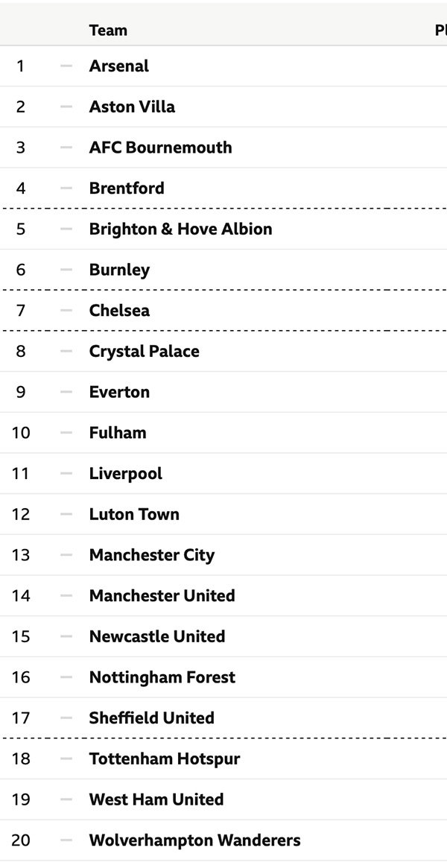Open the West Ham United link

click(x=156, y=799)
